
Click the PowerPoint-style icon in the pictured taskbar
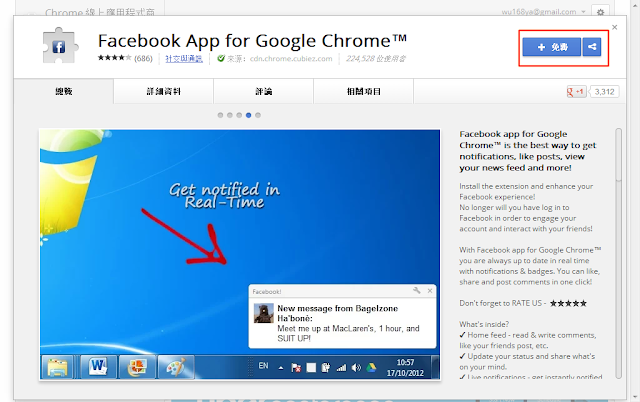pyautogui.click(x=137, y=367)
